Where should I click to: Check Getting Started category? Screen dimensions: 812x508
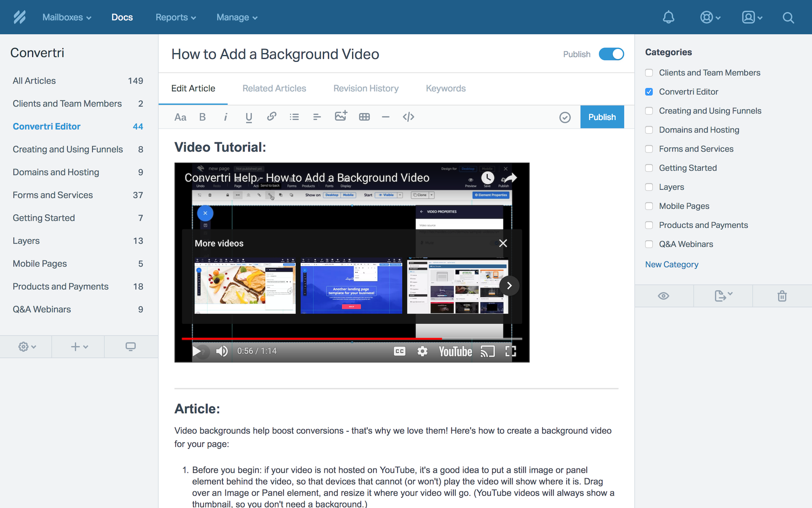tap(649, 168)
